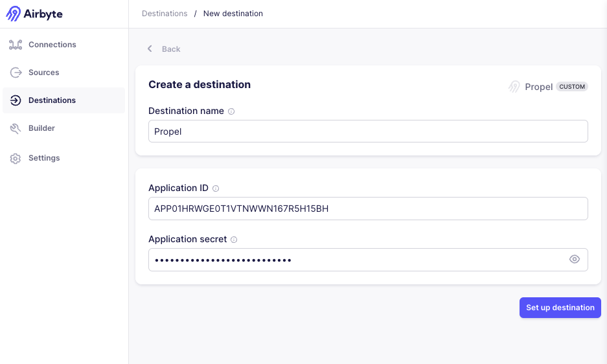Click the Settings gear icon

tap(16, 159)
